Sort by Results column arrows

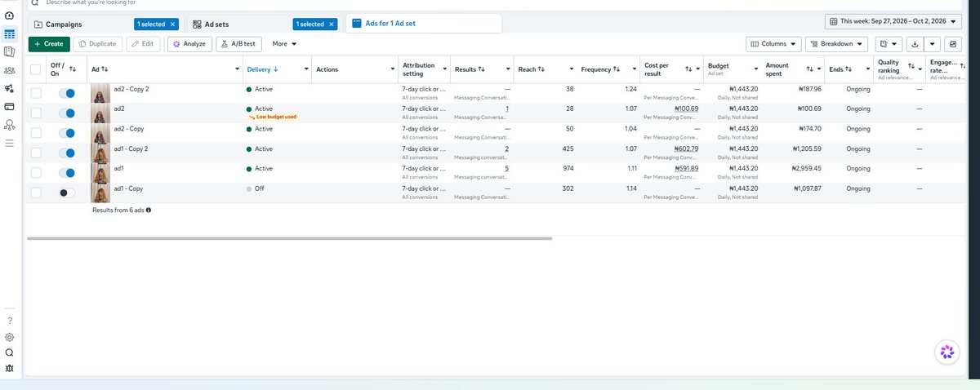[x=482, y=69]
